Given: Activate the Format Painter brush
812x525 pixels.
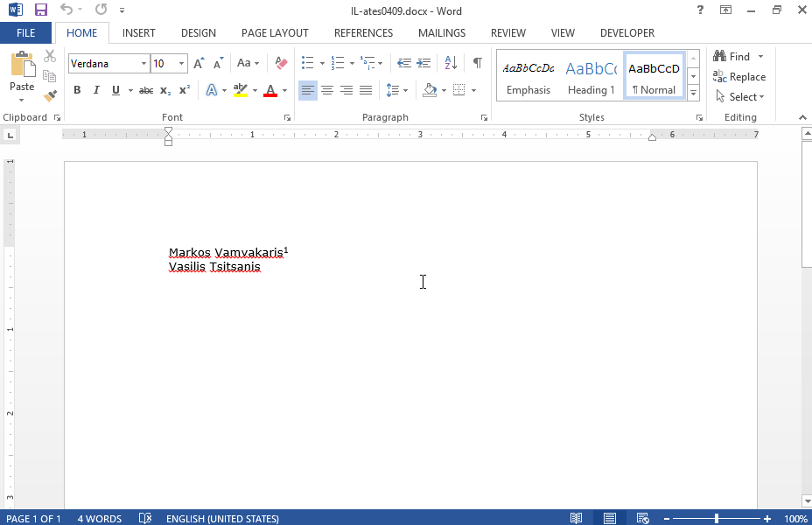Looking at the screenshot, I should [50, 95].
